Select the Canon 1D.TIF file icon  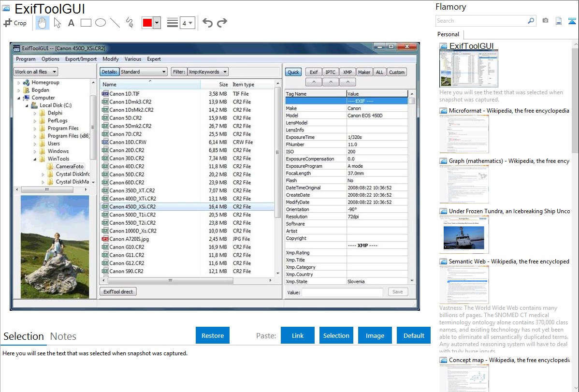(x=105, y=93)
